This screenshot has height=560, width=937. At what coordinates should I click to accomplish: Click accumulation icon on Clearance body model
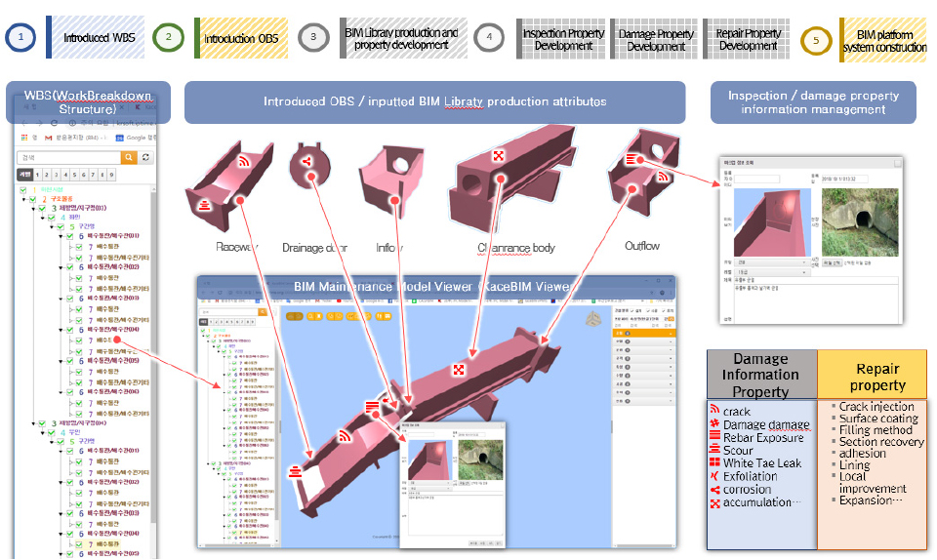point(499,156)
